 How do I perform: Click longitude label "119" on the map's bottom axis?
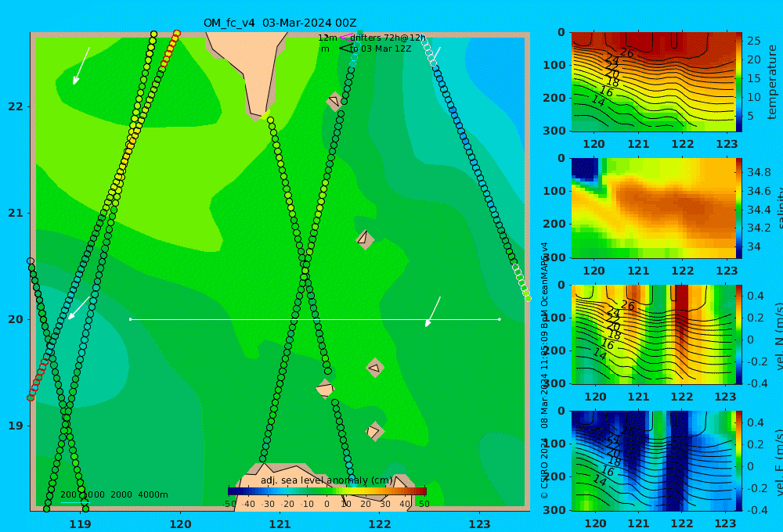[81, 524]
